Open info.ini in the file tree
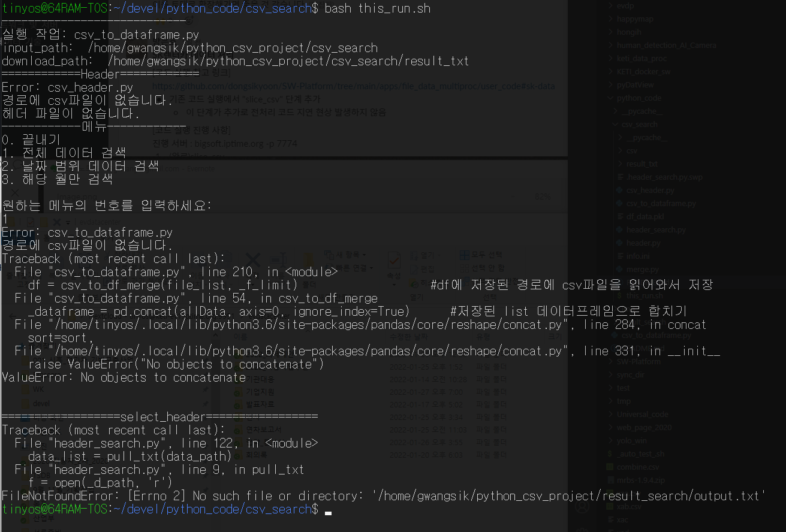This screenshot has height=532, width=786. pos(638,256)
